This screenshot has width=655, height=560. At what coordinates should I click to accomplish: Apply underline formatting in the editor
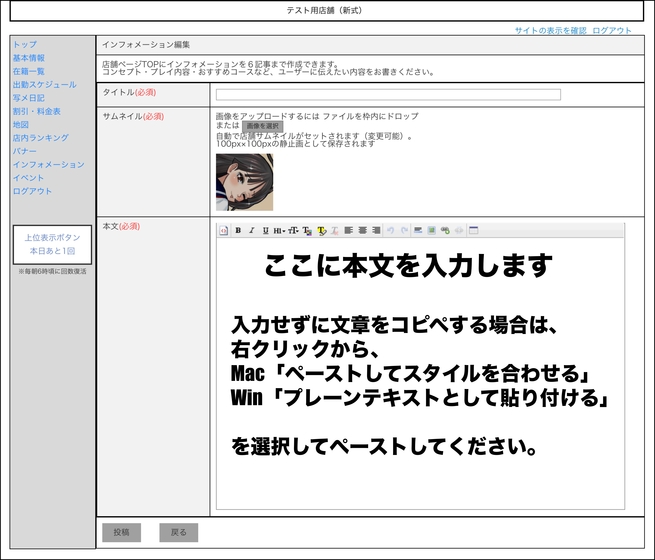[265, 230]
